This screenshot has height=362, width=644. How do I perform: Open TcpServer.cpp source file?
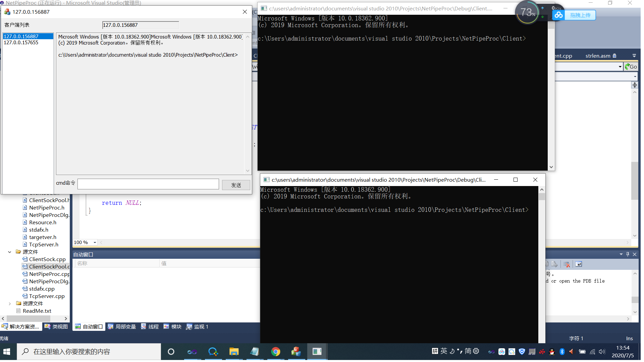[x=47, y=296]
